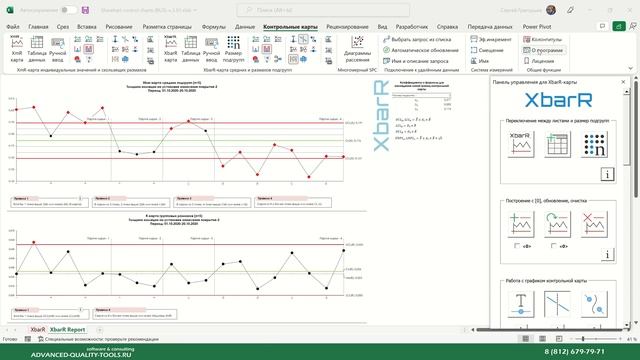The height and width of the screenshot is (360, 640).
Task: Click the Колонтитулы button
Action: tap(543, 40)
